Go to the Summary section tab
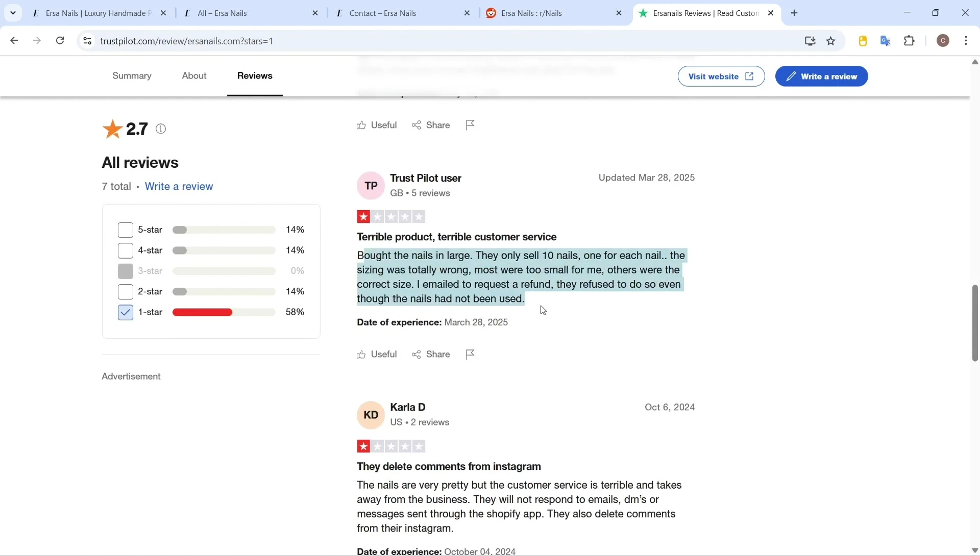This screenshot has width=980, height=556. coord(132,76)
